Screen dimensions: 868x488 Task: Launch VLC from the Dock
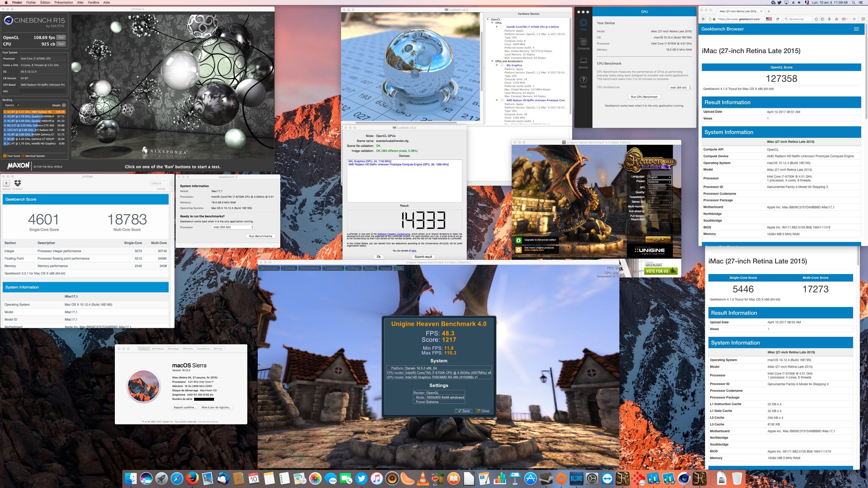pyautogui.click(x=423, y=479)
